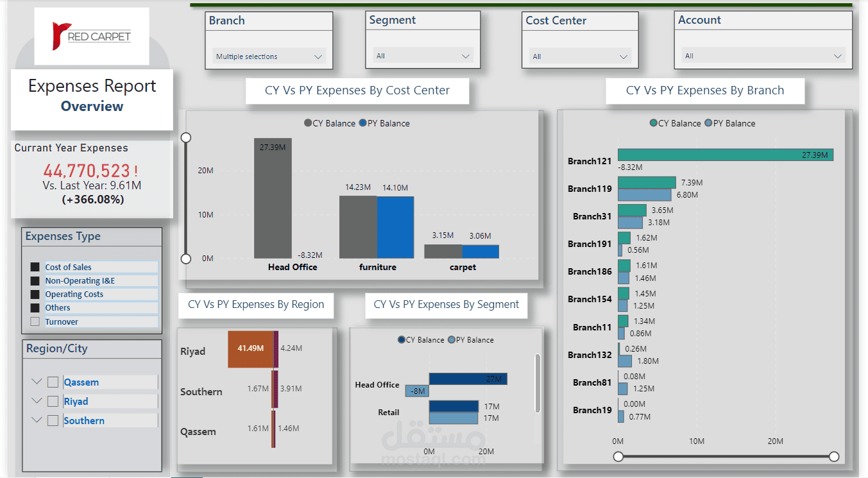Click the Qassem region label in slicer

coord(81,382)
